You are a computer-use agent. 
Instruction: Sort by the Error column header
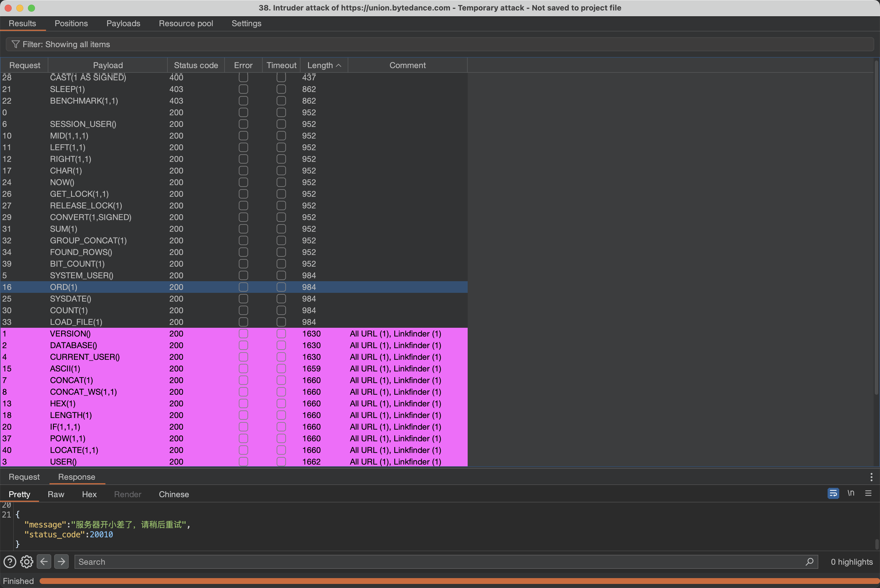pos(243,65)
